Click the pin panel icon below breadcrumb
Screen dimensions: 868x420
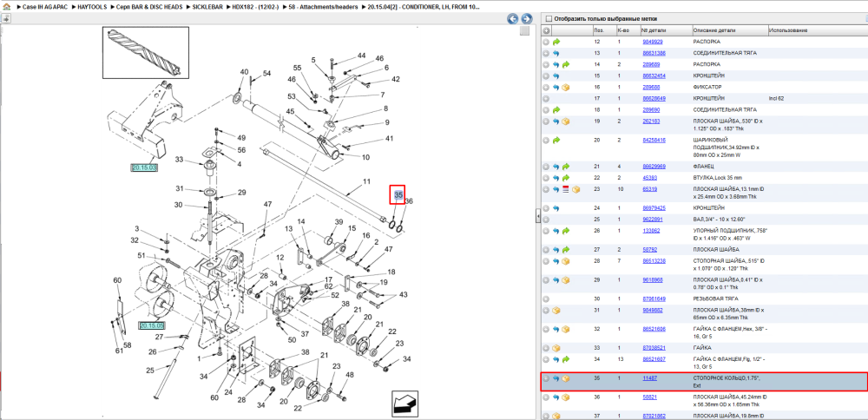5,18
